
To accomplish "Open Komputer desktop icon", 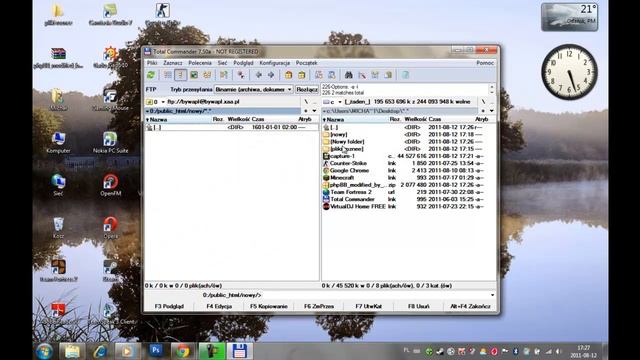I will click(x=58, y=142).
